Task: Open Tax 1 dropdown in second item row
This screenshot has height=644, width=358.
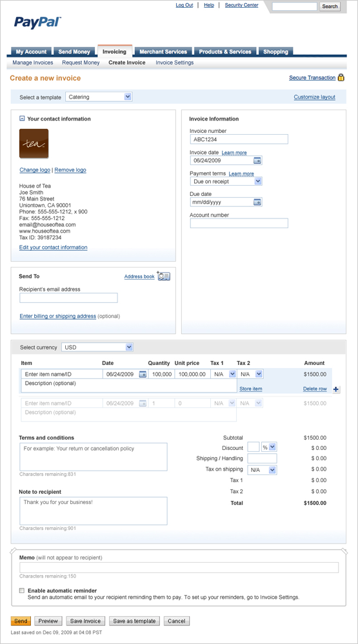Action: 224,404
